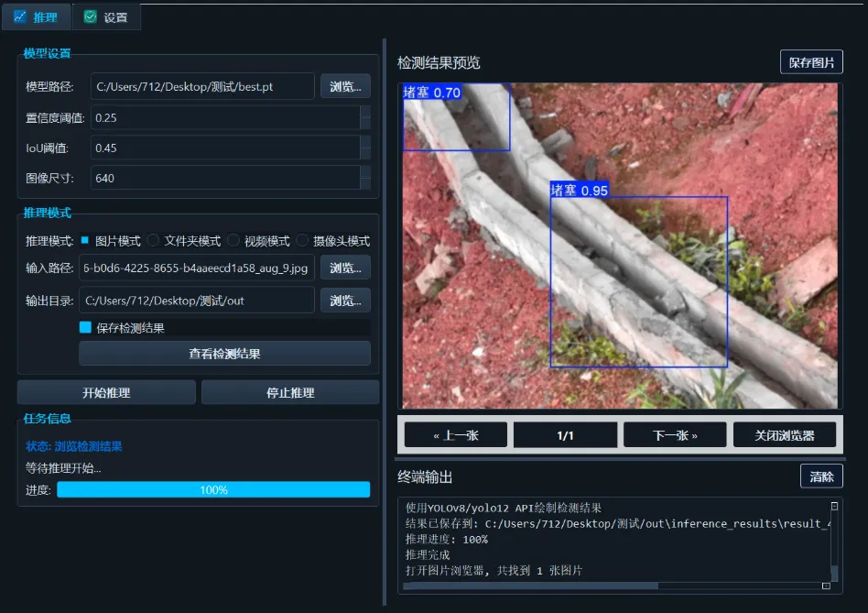Image resolution: width=868 pixels, height=613 pixels.
Task: Switch to the 推理 tab
Action: 37,16
